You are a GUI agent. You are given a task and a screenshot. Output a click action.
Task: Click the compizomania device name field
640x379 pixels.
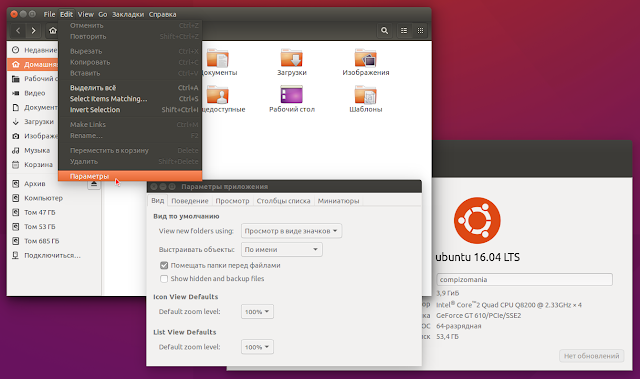click(x=524, y=279)
